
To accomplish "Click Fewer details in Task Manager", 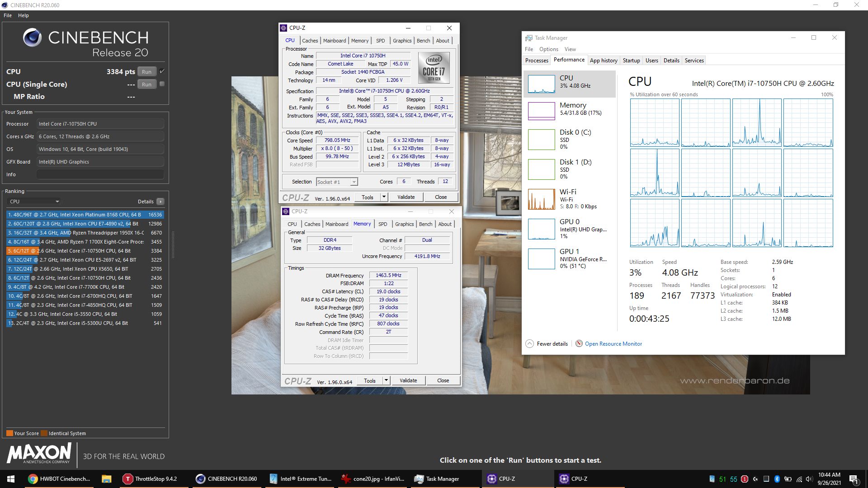I will tap(552, 344).
